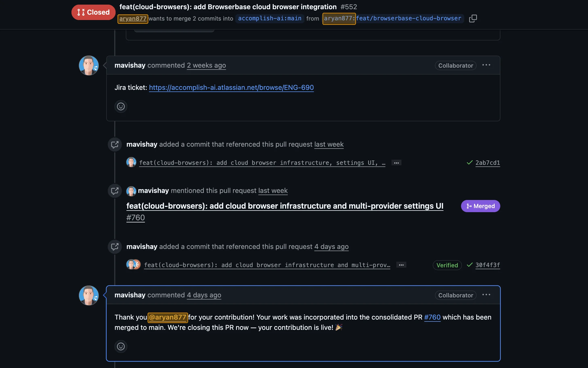Expand the truncated message of commit 2ab7cd1
Image resolution: width=588 pixels, height=368 pixels.
click(x=396, y=163)
